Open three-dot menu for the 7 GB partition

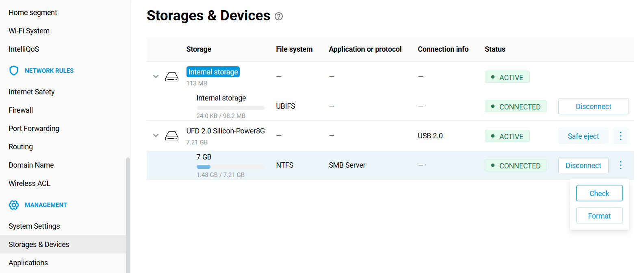620,165
